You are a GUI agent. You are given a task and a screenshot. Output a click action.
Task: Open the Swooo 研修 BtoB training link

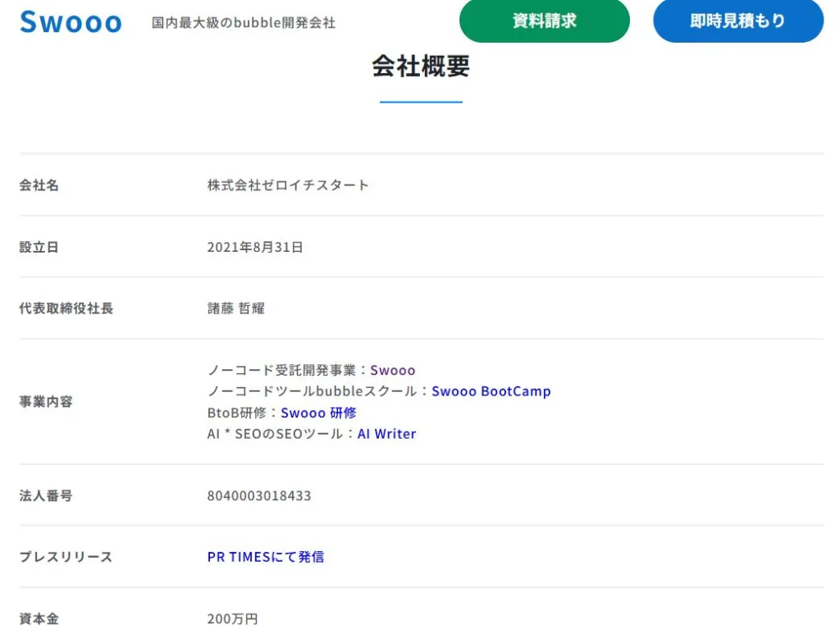click(318, 413)
